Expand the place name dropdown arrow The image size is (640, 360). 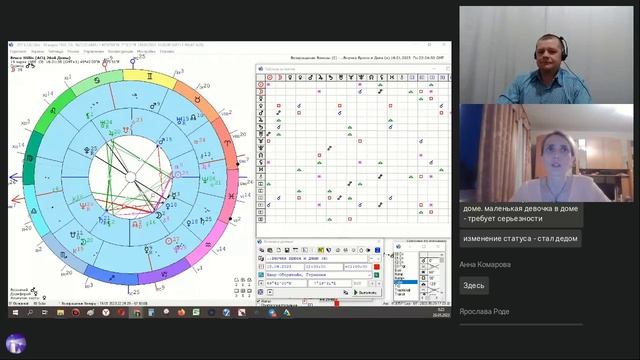(x=369, y=275)
